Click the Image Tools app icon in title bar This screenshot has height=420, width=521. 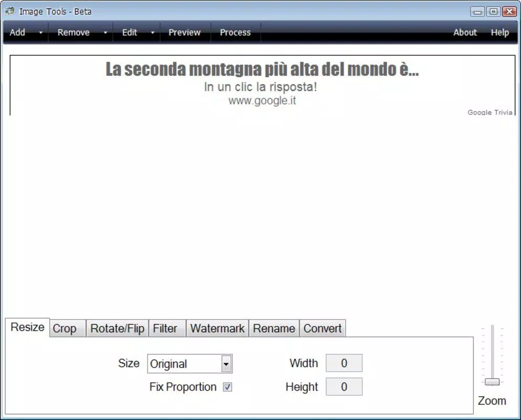[x=9, y=11]
